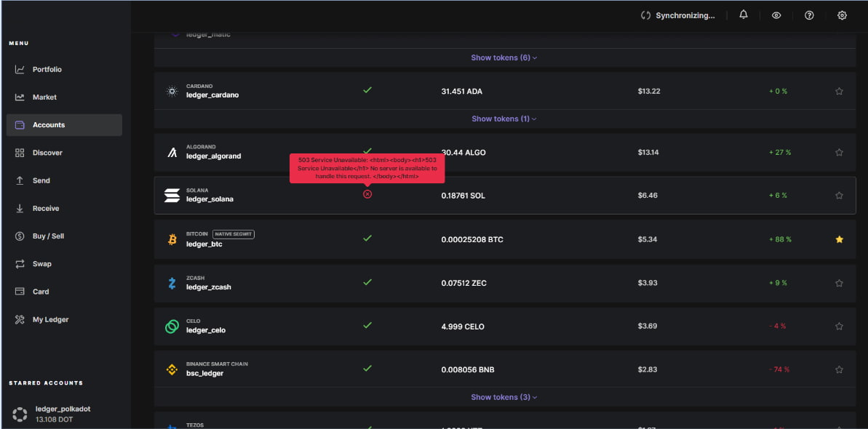The width and height of the screenshot is (868, 429).
Task: Open the notifications bell icon
Action: click(x=743, y=15)
